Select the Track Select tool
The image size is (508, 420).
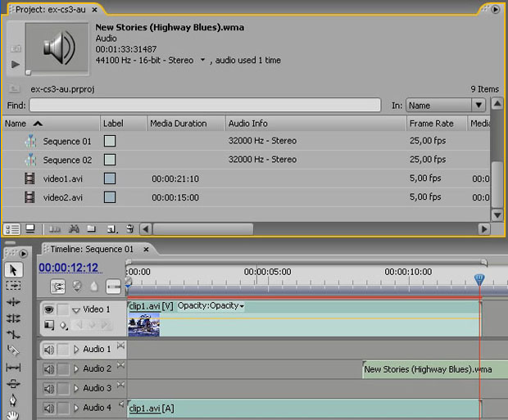(x=13, y=286)
